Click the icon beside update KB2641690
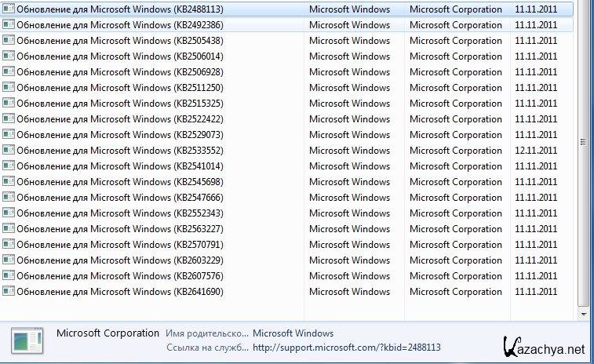The width and height of the screenshot is (594, 364). point(9,292)
